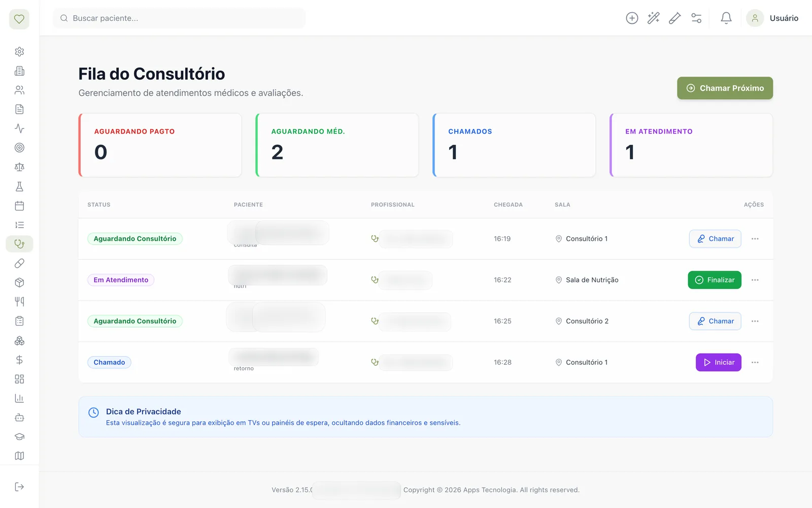Open the lab flask icon in sidebar
812x508 pixels.
[19, 186]
